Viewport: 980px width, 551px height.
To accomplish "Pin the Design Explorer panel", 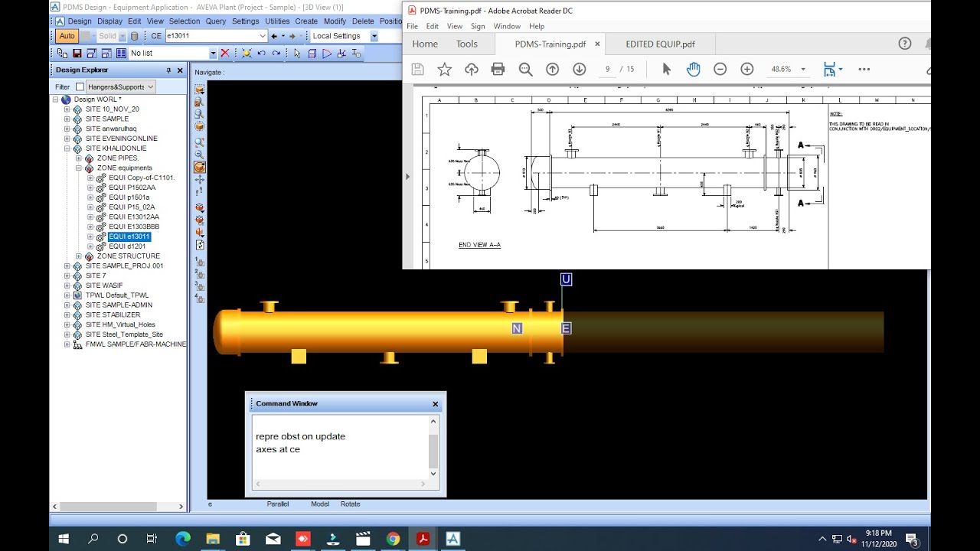I will coord(168,70).
